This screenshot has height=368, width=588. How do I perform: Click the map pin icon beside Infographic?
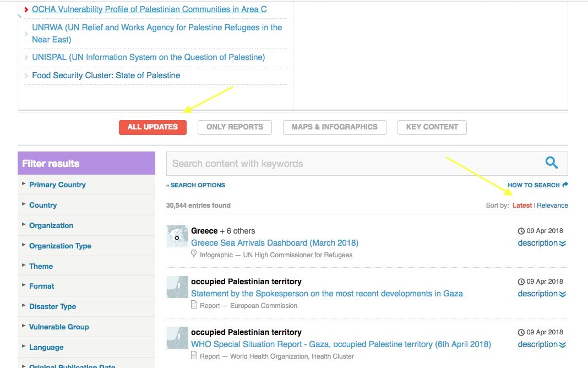coord(193,254)
